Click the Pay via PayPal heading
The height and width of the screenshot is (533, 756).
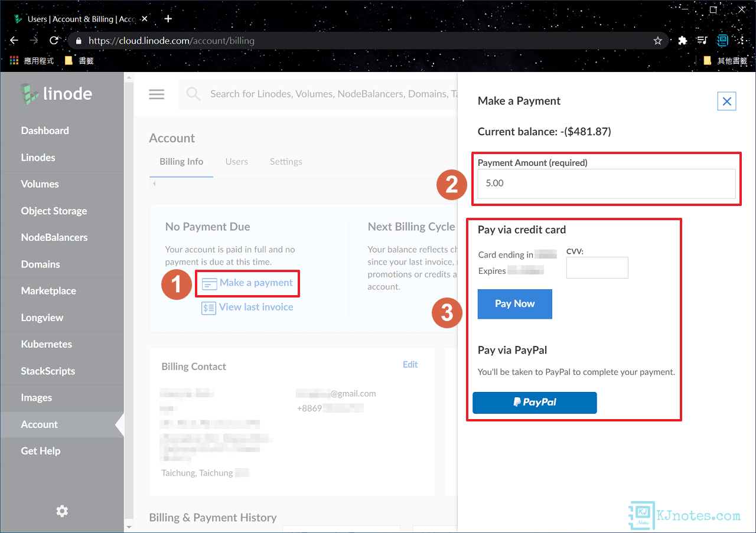click(x=512, y=351)
